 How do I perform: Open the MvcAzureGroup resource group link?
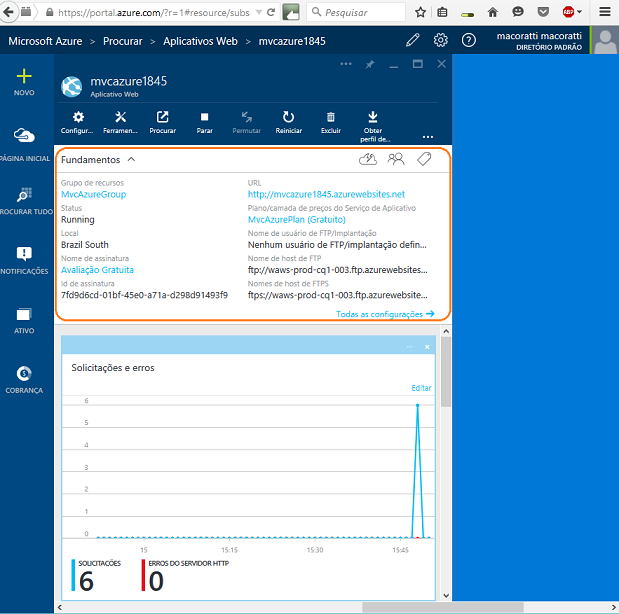coord(94,194)
